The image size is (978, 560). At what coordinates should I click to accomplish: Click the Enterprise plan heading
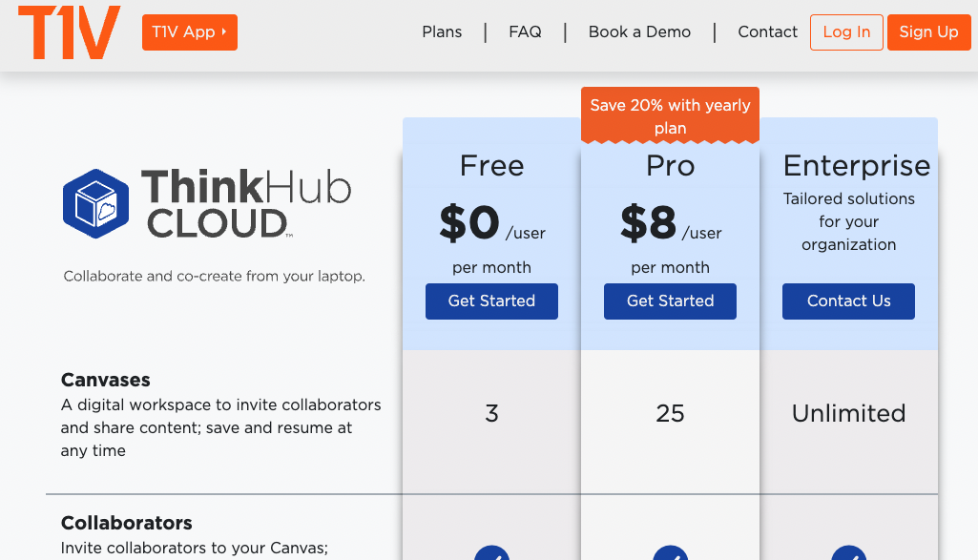(x=856, y=166)
